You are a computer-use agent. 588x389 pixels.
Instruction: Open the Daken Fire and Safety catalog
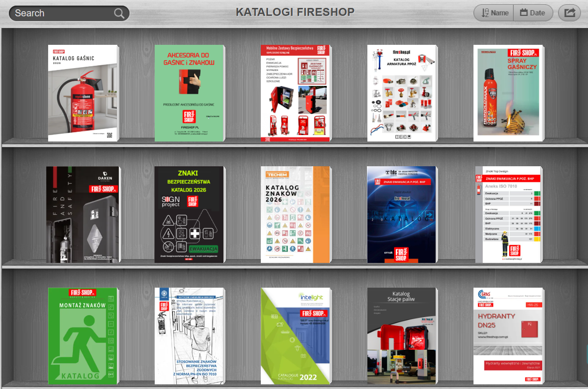click(x=83, y=214)
